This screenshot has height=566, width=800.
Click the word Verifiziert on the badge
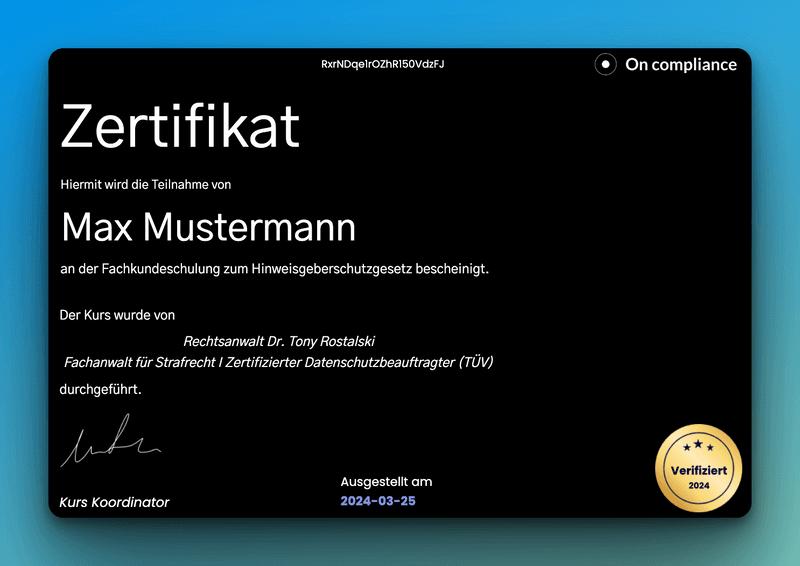click(x=699, y=469)
